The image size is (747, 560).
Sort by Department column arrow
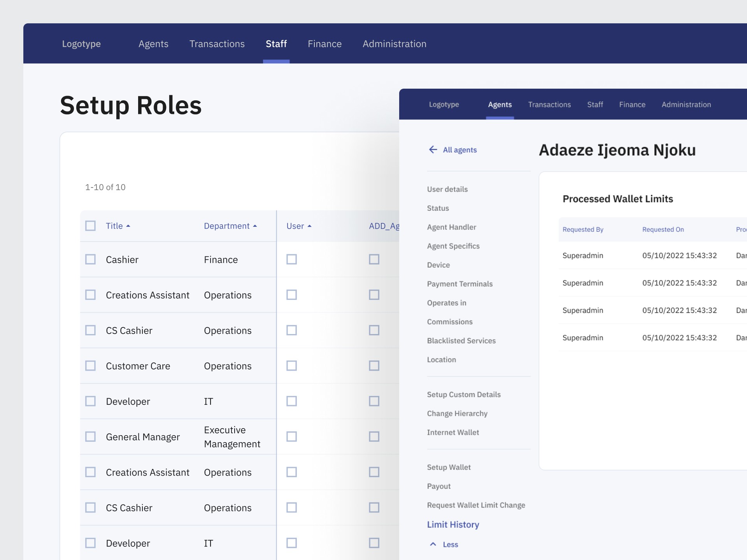point(255,226)
